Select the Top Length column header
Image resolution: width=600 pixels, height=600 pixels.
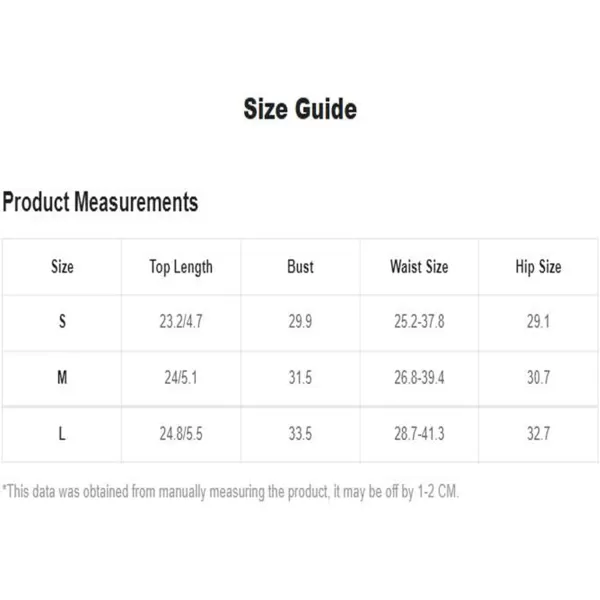[181, 267]
